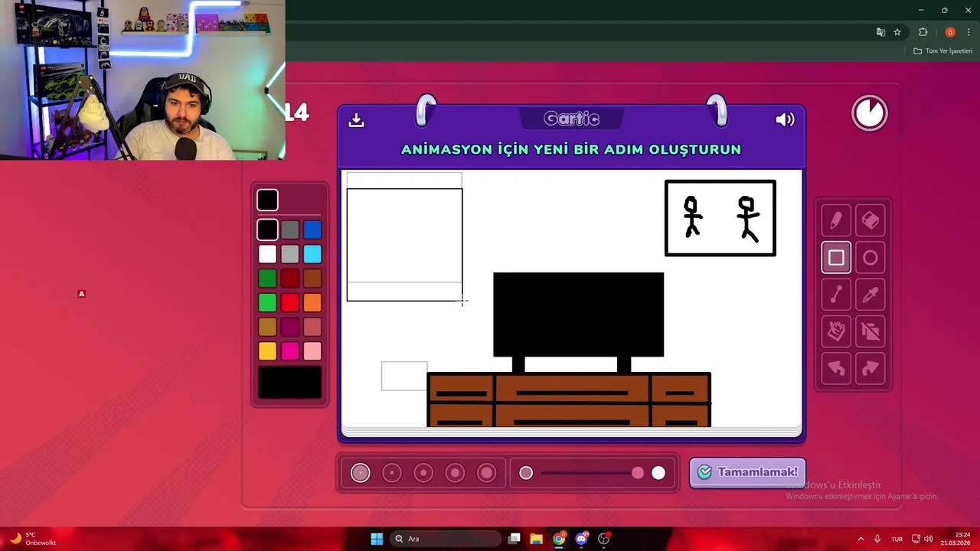Screen dimensions: 980x551
Task: Pick the bright red color swatch
Action: 289,303
